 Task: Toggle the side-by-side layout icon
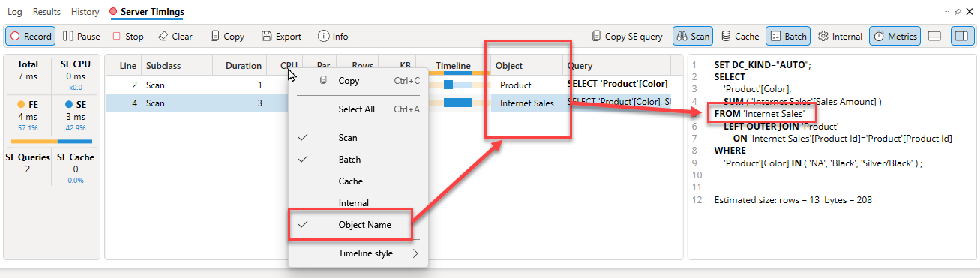pyautogui.click(x=962, y=36)
